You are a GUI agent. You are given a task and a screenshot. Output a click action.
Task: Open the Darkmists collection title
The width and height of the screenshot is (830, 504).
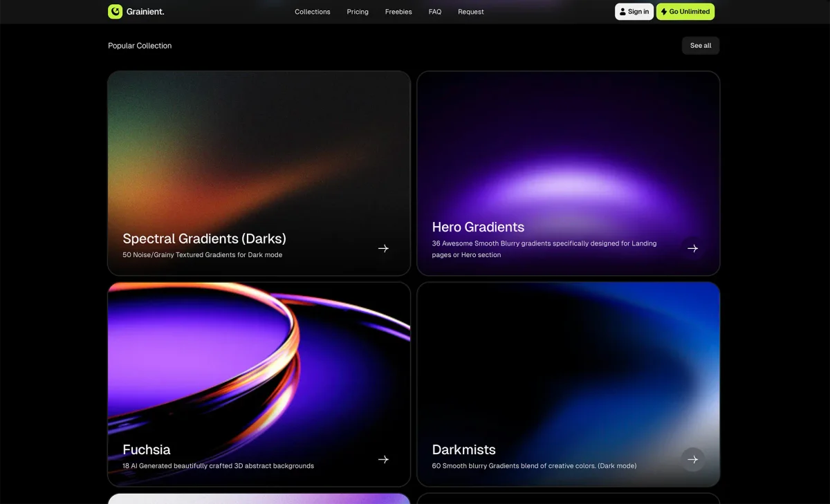click(x=463, y=449)
